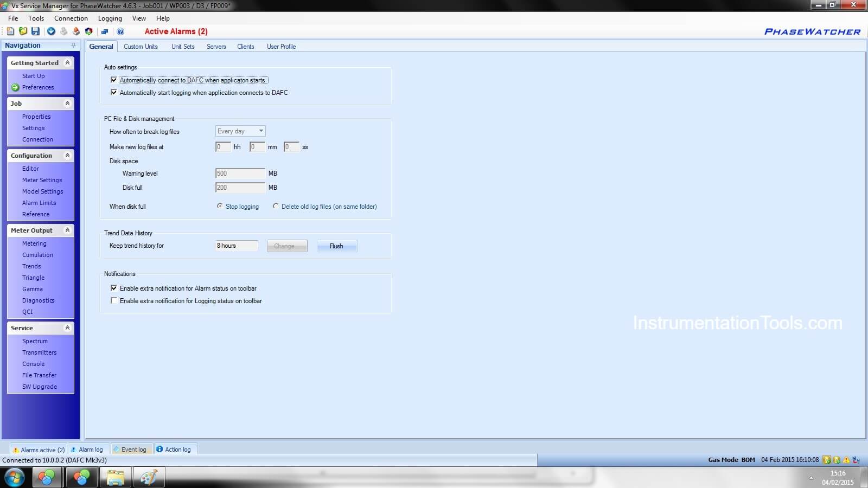Enable extra Logging status notification checkbox
Viewport: 868px width, 488px height.
click(114, 300)
